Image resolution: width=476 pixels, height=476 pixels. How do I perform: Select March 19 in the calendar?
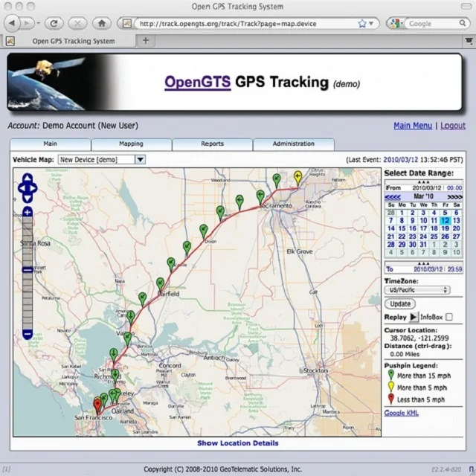445,228
